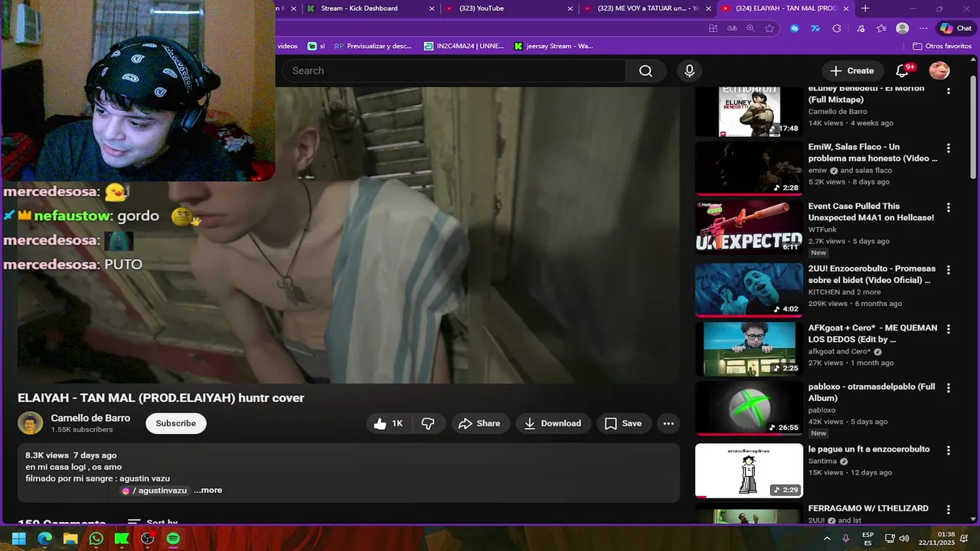This screenshot has width=980, height=551.
Task: Open Spotify from the taskbar
Action: (x=173, y=539)
